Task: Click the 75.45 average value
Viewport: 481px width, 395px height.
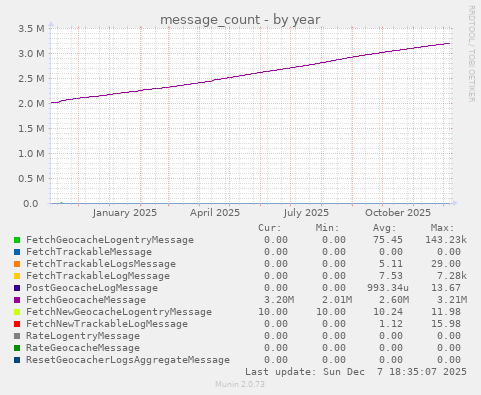Action: tap(388, 240)
